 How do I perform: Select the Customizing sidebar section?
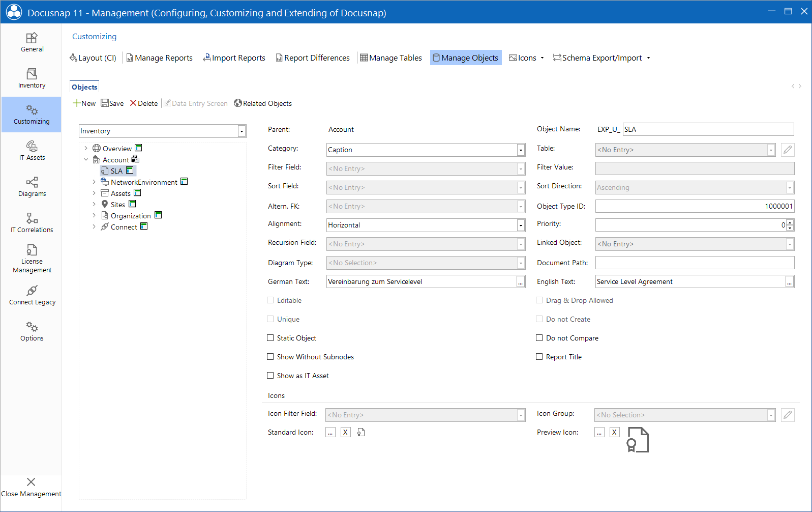[32, 115]
